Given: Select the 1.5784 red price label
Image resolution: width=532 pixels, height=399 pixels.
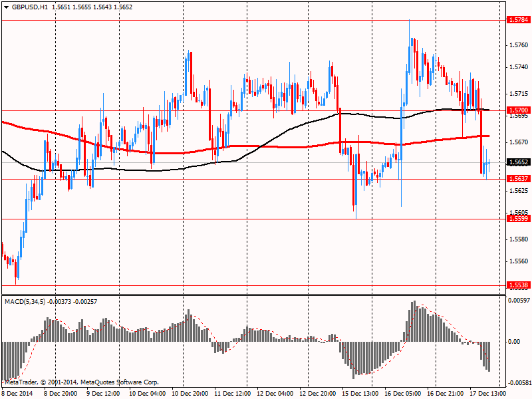Looking at the screenshot, I should [519, 20].
